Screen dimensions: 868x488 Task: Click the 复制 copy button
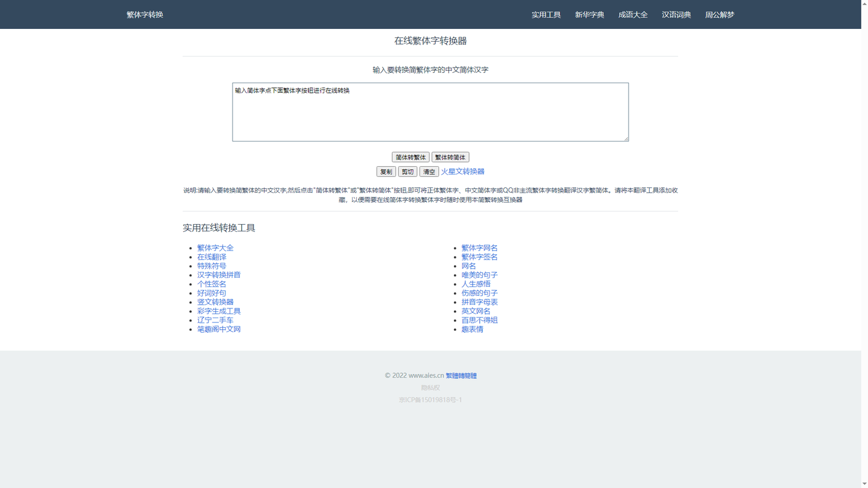click(386, 172)
